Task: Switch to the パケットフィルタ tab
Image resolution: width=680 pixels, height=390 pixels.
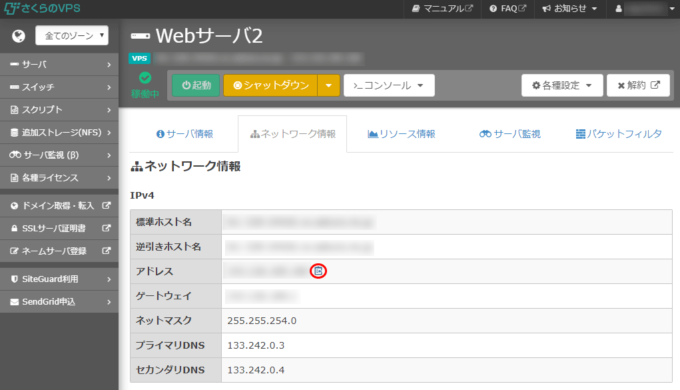Action: point(618,134)
